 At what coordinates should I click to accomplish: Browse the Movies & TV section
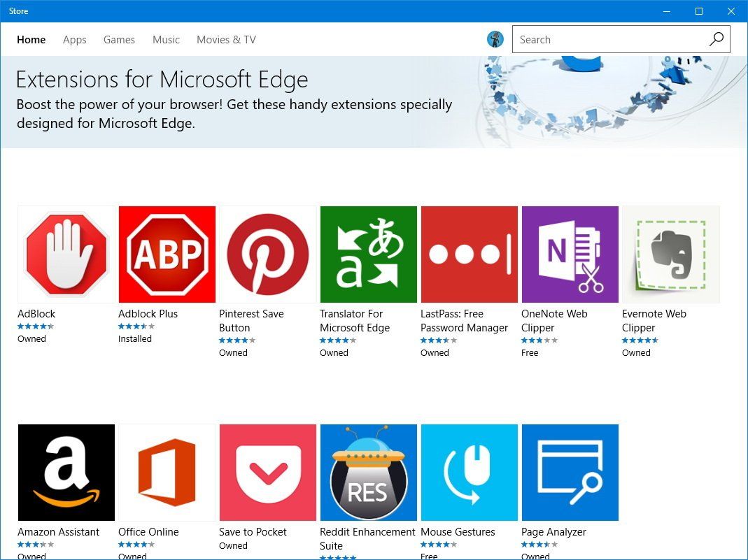[226, 40]
